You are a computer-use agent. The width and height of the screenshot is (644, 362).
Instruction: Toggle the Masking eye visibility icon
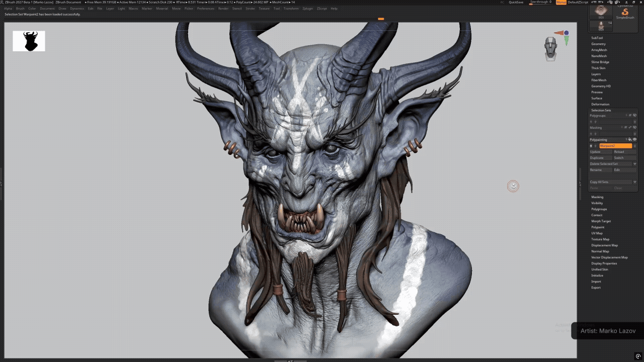click(634, 127)
